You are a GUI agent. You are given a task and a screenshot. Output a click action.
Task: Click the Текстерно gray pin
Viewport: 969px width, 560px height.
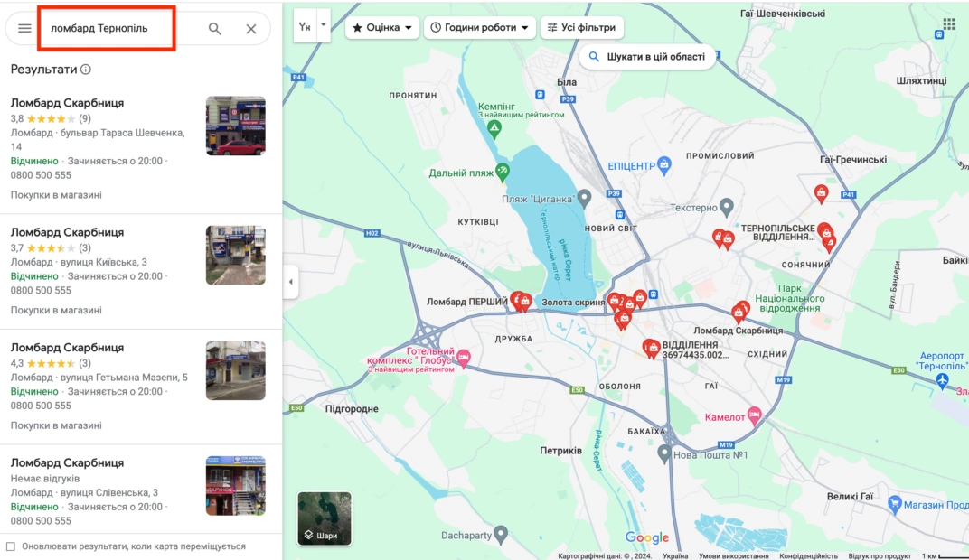pyautogui.click(x=727, y=207)
